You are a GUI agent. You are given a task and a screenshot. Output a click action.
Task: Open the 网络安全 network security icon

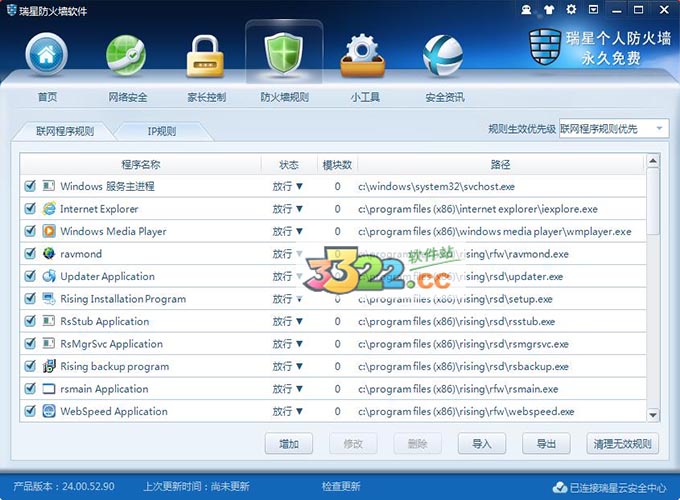pos(126,56)
